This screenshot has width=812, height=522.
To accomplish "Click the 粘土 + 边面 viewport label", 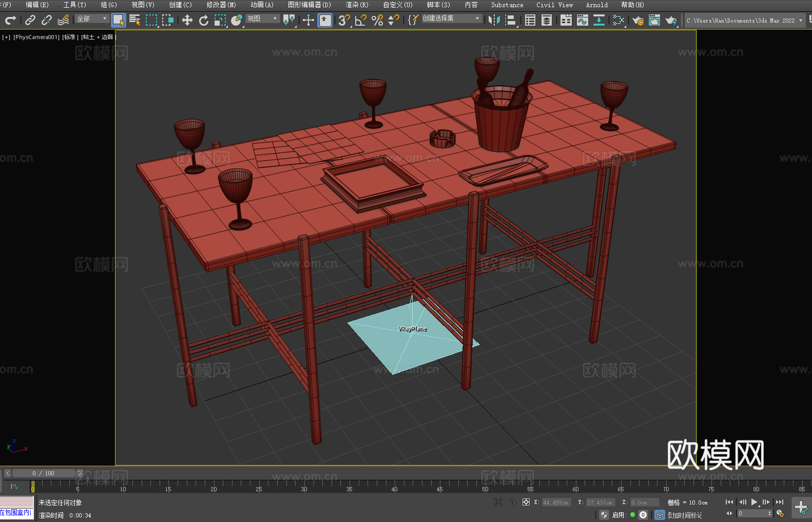I will (98, 37).
